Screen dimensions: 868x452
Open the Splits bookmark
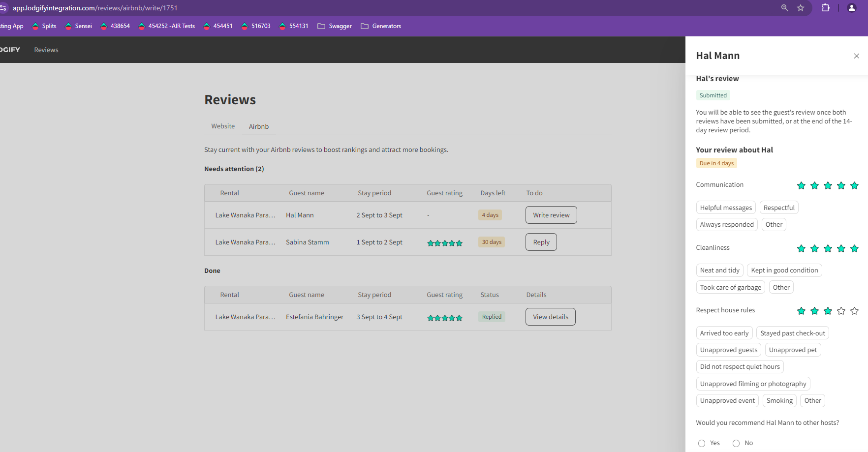44,26
